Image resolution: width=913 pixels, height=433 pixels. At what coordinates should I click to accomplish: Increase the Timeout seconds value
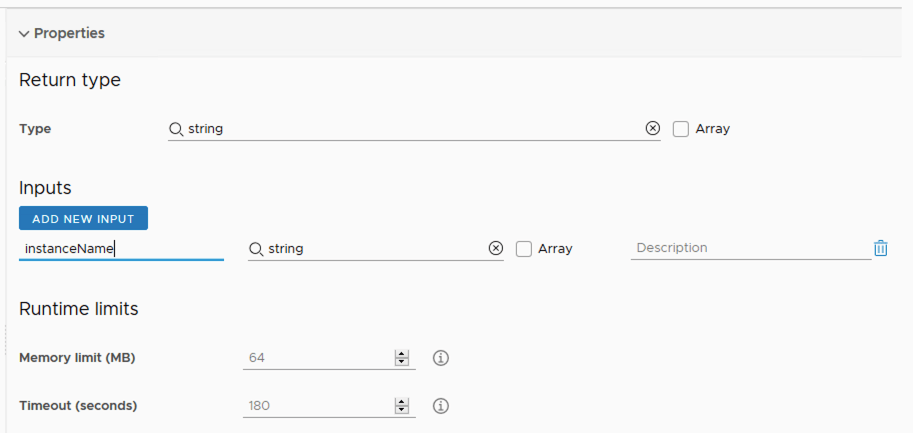click(402, 402)
